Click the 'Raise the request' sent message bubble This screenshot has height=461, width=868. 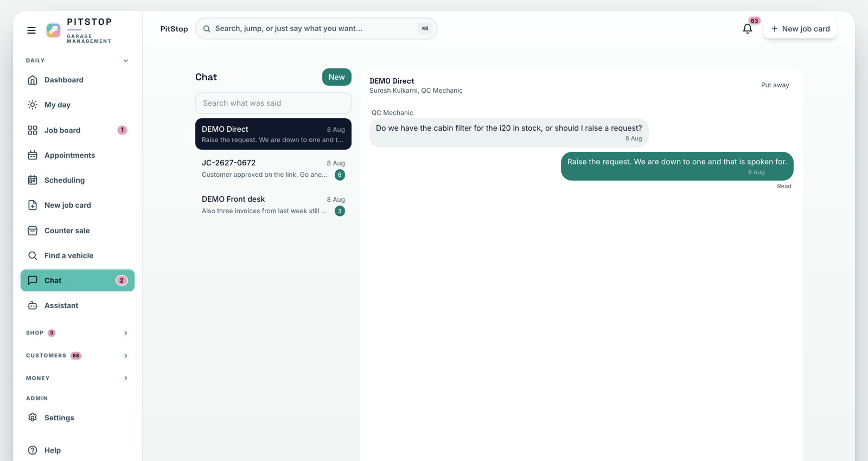[x=677, y=166]
